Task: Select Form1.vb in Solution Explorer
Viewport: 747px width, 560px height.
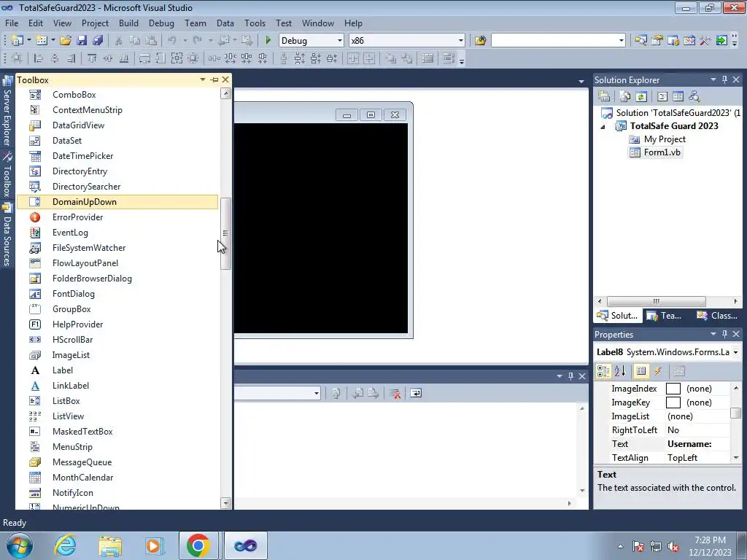Action: 656,152
